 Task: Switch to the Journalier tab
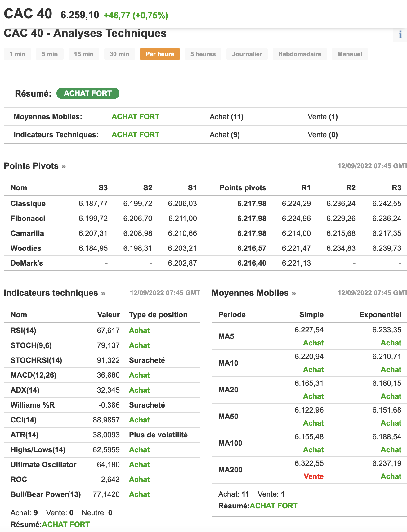[x=247, y=54]
